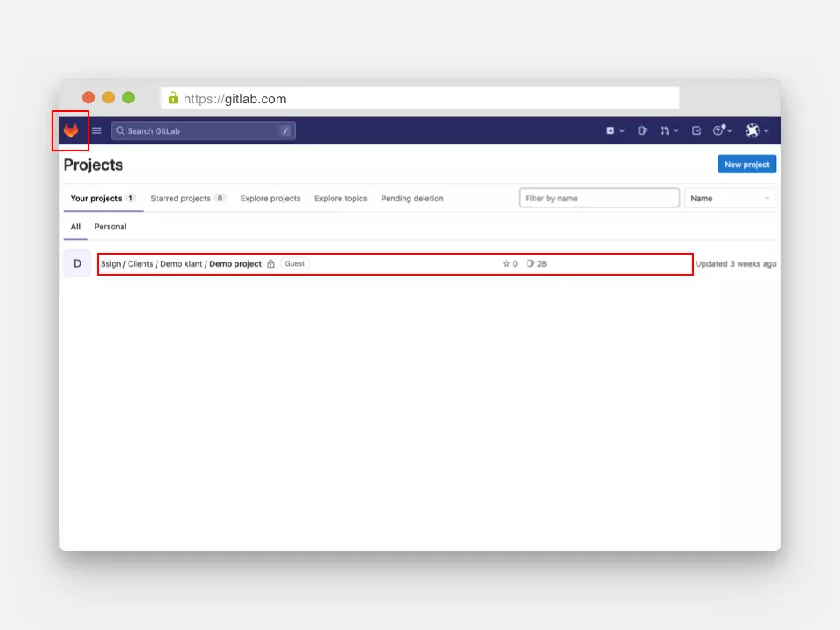Focus the Filter by name field
Image resolution: width=840 pixels, height=630 pixels.
pos(599,199)
